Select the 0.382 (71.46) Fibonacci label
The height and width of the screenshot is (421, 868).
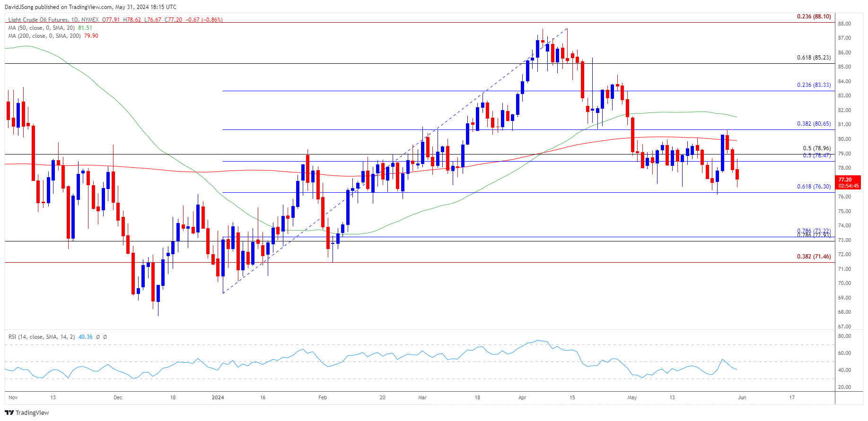814,257
